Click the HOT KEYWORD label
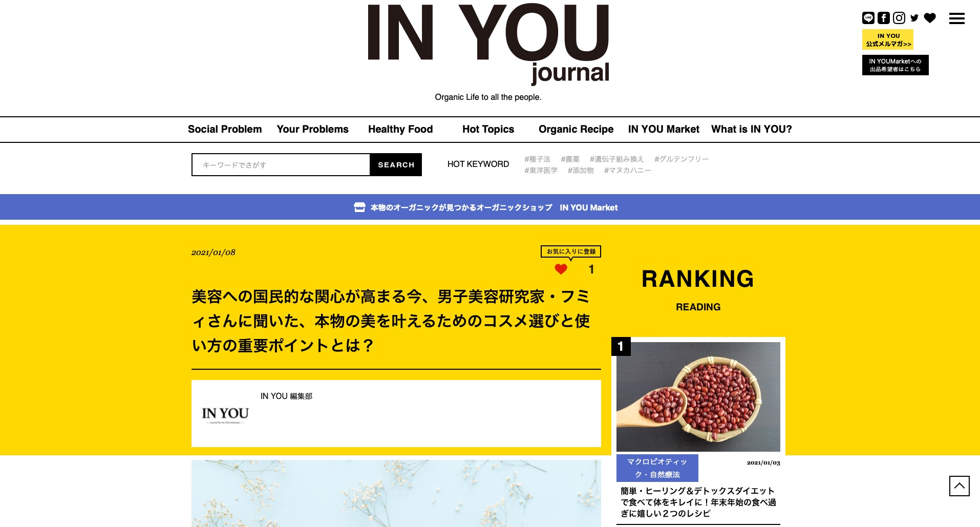 tap(478, 164)
